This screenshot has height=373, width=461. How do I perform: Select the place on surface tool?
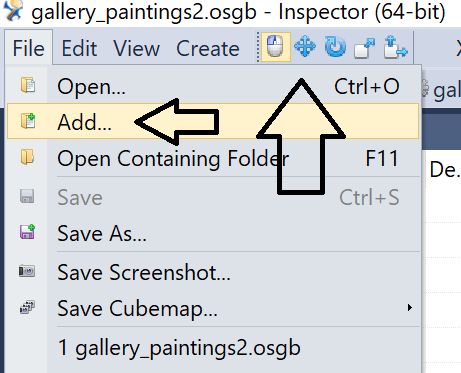pos(395,47)
